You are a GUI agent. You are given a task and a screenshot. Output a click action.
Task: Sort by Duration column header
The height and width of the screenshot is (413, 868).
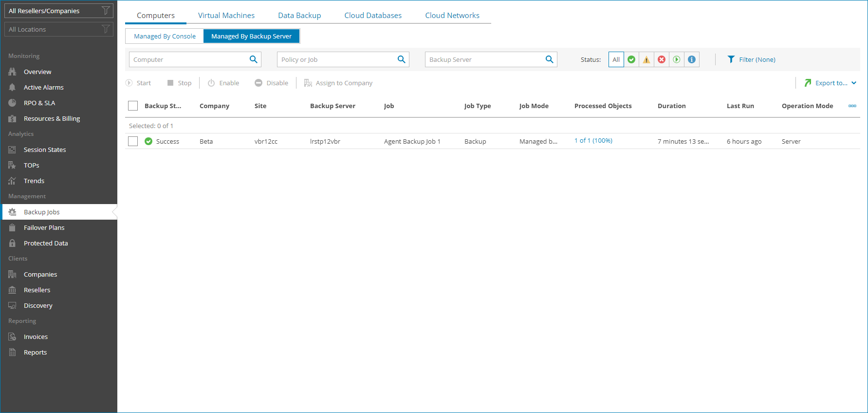671,106
